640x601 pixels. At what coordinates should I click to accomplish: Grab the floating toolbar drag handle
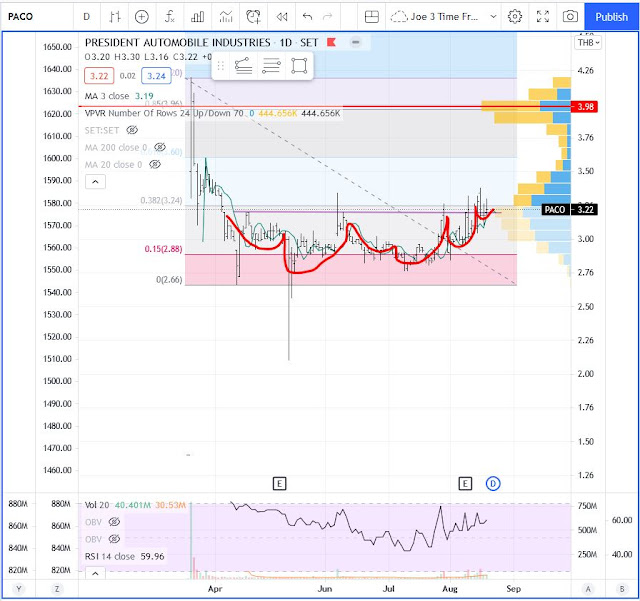(x=220, y=66)
